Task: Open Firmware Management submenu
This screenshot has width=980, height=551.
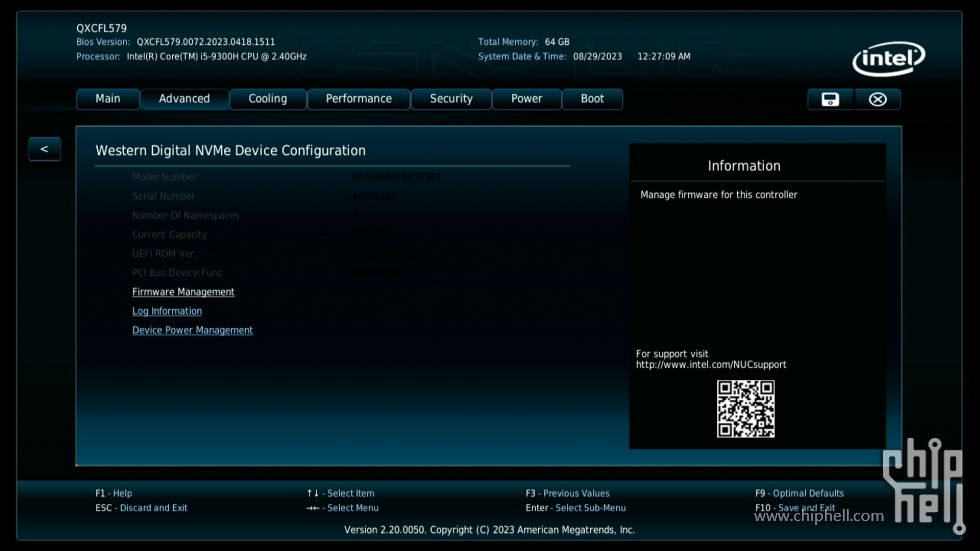Action: (183, 292)
